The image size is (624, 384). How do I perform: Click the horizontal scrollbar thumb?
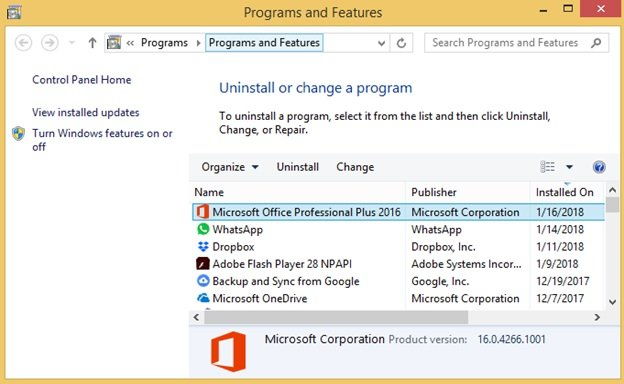coord(336,317)
